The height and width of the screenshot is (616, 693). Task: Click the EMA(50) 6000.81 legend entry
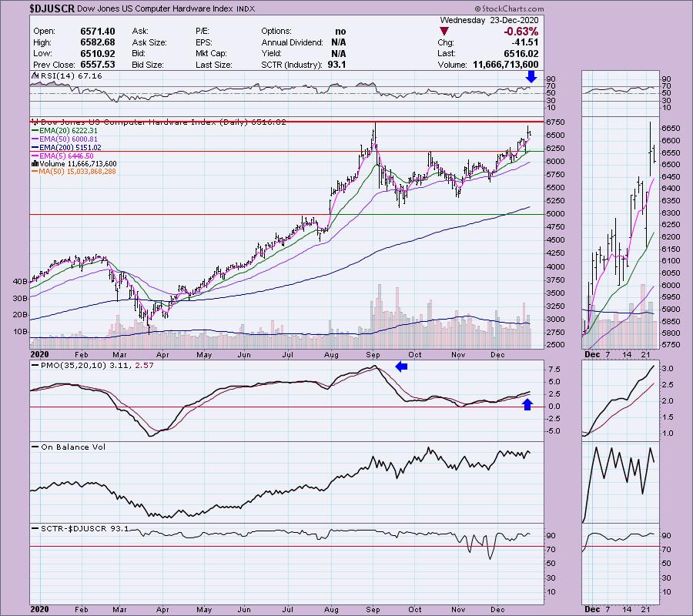pyautogui.click(x=69, y=139)
